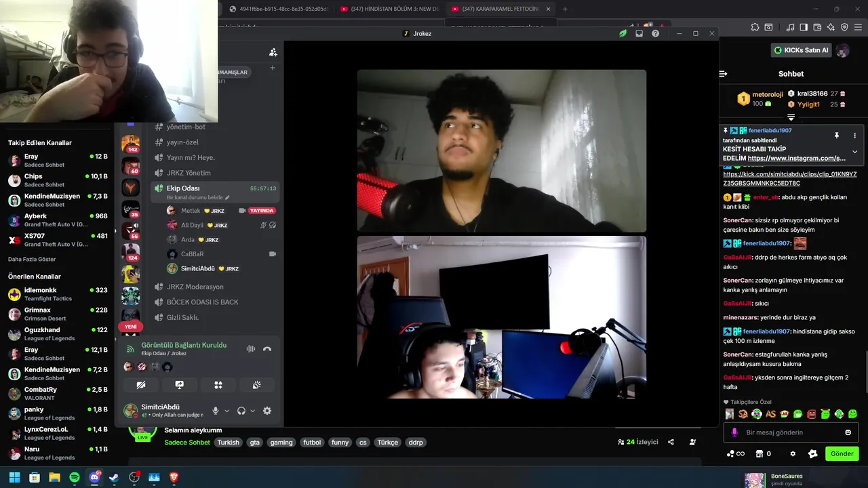Viewport: 868px width, 488px height.
Task: Share the stream via share icon
Action: click(671, 442)
